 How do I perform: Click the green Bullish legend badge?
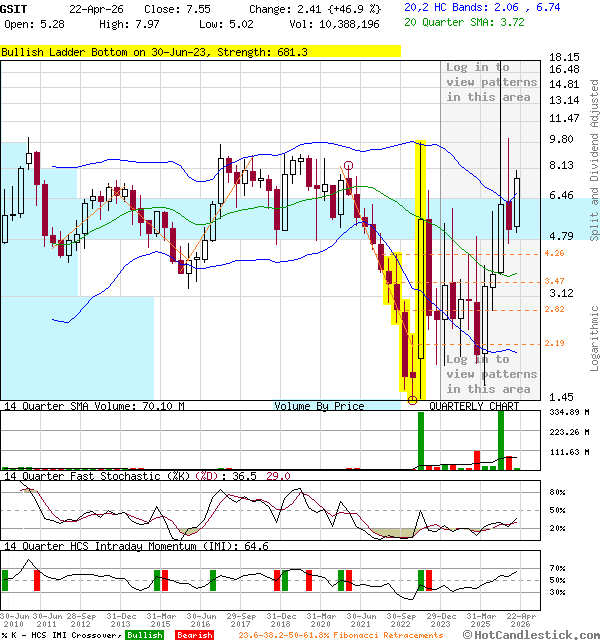point(144,635)
